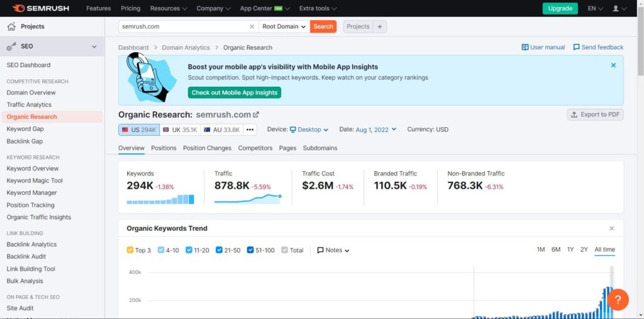Screen dimensions: 644x319
Task: Select the 1Y time range
Action: click(570, 250)
